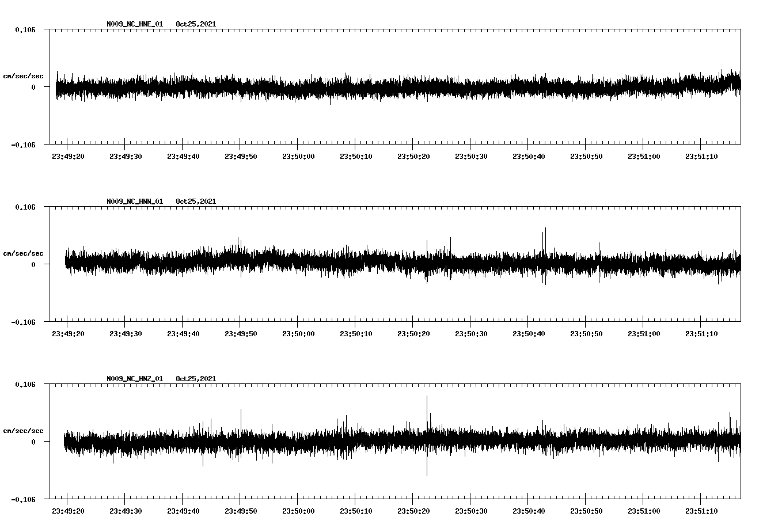
Task: Click the Oct25,2021 date above HNZ plot
Action: [x=196, y=379]
